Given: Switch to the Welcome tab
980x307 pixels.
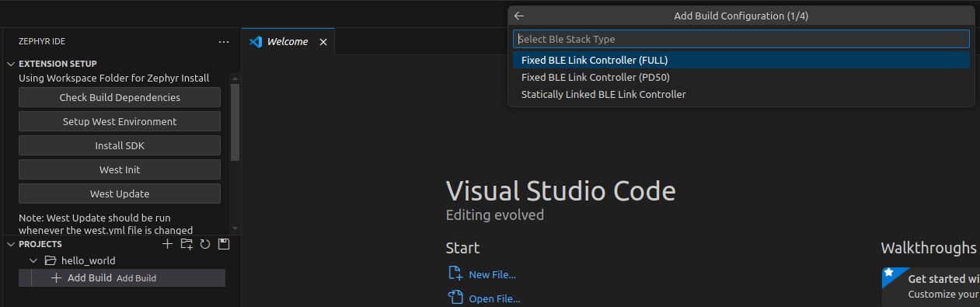Looking at the screenshot, I should click(288, 42).
